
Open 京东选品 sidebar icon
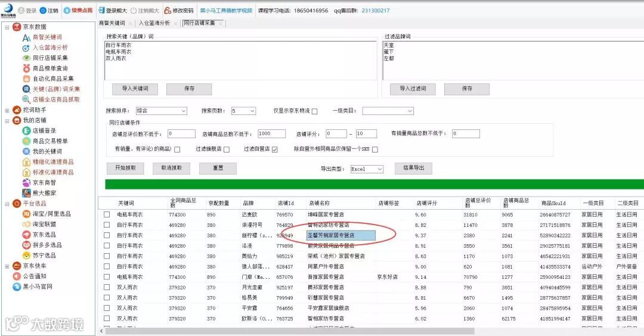click(26, 235)
